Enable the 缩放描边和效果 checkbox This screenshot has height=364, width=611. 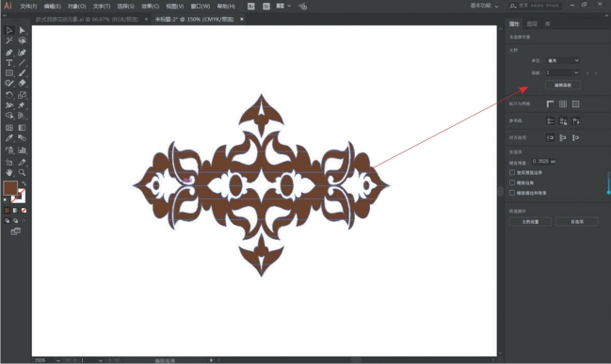[x=512, y=192]
